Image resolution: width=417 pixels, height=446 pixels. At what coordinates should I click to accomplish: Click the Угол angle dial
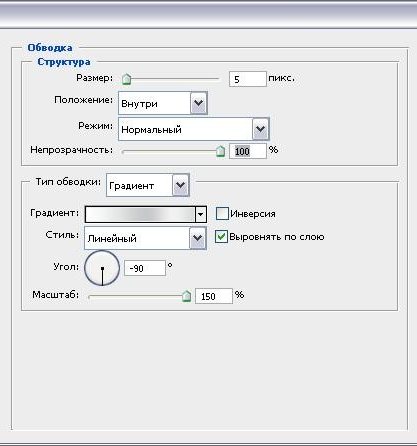pyautogui.click(x=102, y=268)
